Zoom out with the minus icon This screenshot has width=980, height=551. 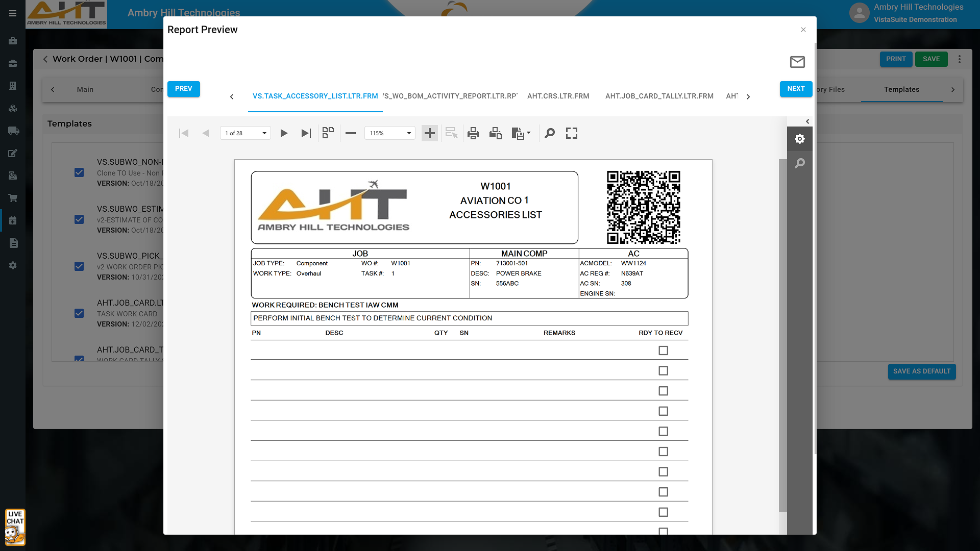click(350, 133)
